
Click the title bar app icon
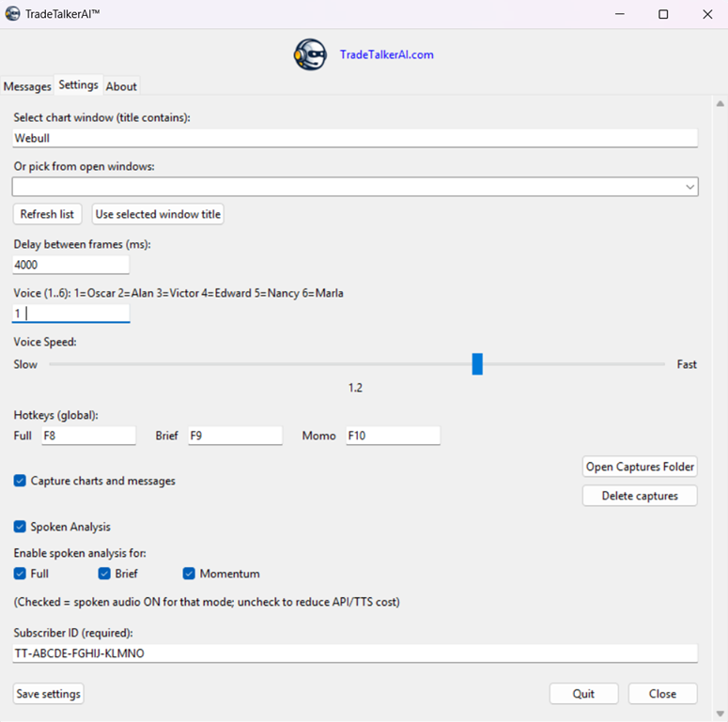click(x=13, y=14)
